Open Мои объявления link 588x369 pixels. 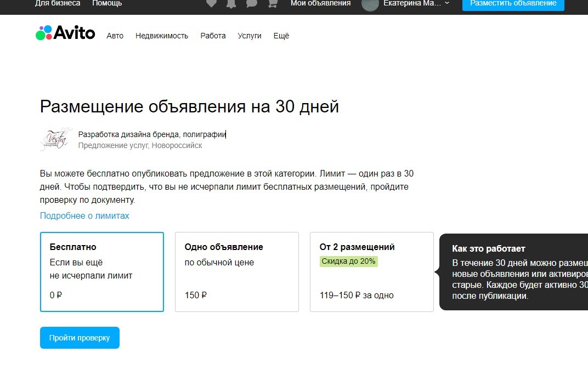321,3
